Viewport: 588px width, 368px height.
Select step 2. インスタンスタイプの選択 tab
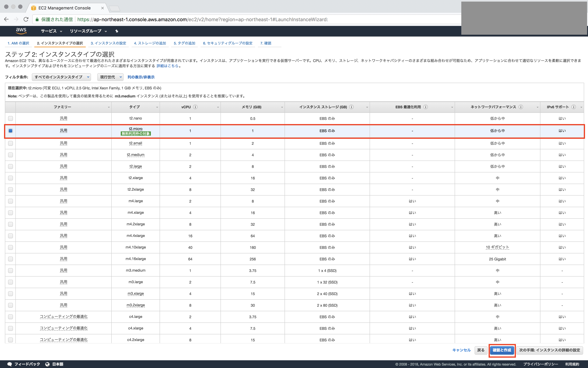coord(60,43)
